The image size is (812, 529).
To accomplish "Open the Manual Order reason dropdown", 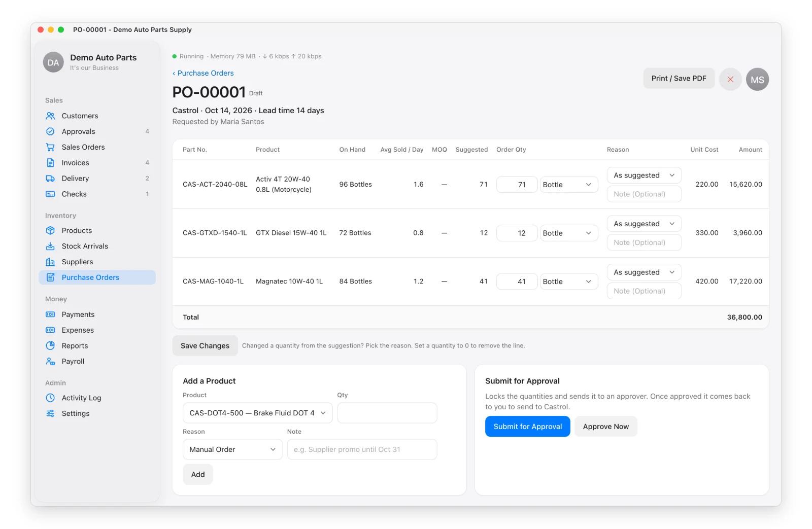I will coord(232,449).
